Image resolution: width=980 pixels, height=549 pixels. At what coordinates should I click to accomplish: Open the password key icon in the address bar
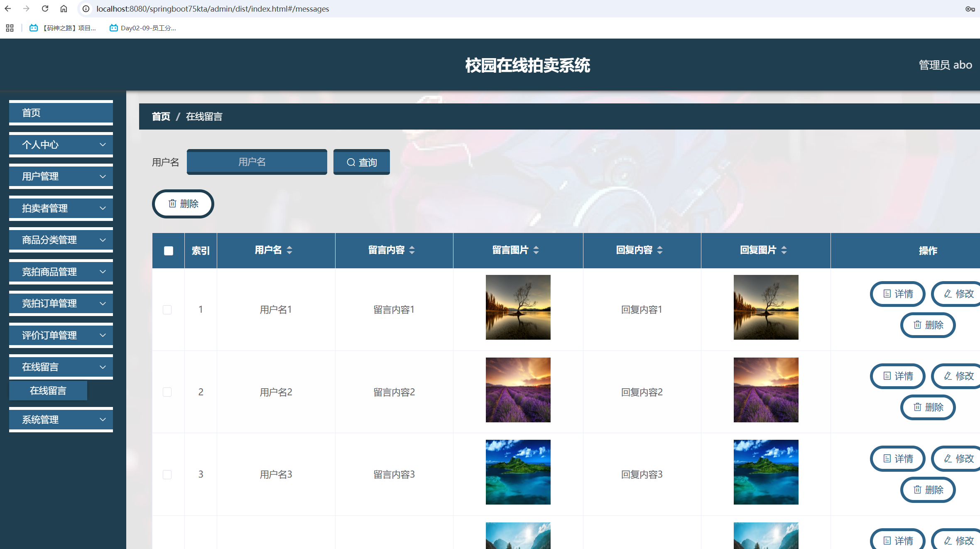pos(970,9)
